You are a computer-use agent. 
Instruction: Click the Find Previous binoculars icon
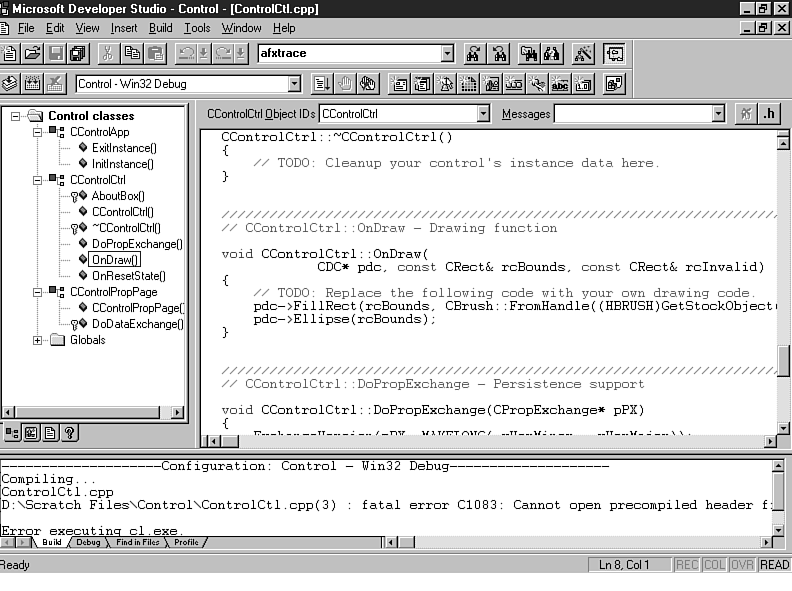499,54
